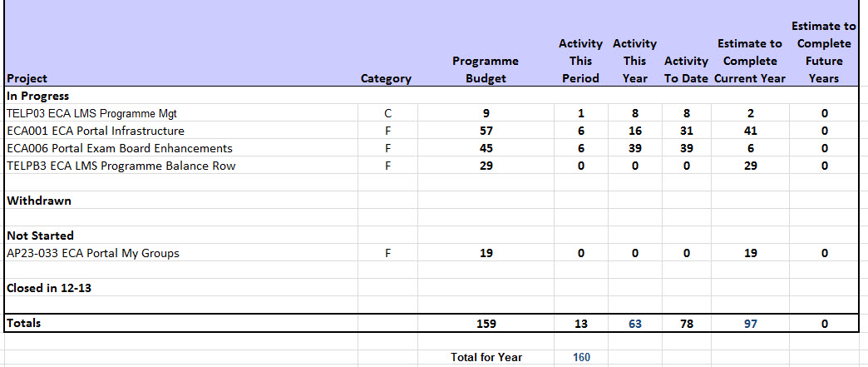The height and width of the screenshot is (367, 868).
Task: Select the Total for Year value 160
Action: click(x=580, y=357)
